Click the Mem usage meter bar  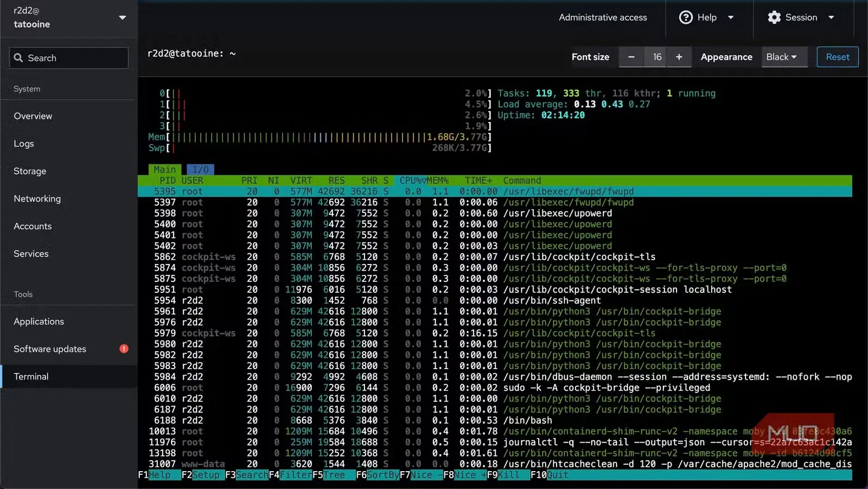[320, 137]
